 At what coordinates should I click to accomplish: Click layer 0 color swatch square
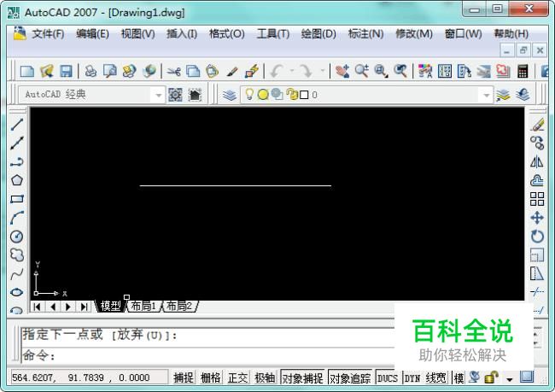(x=304, y=95)
